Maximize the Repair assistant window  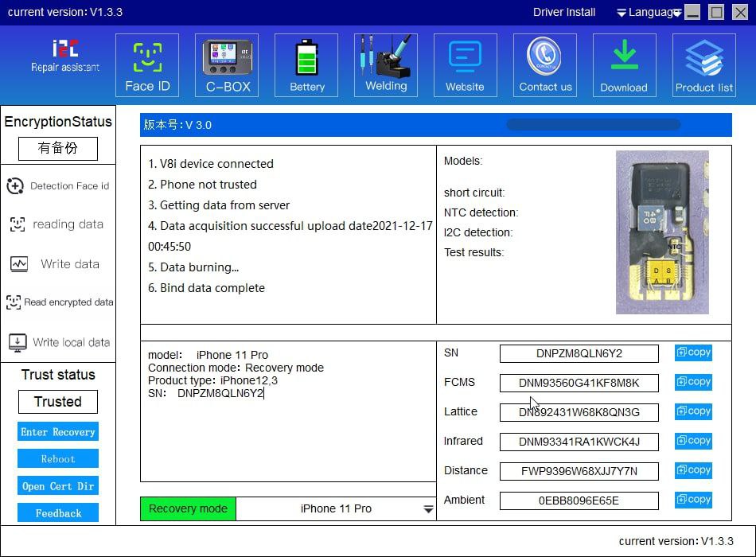click(x=716, y=12)
